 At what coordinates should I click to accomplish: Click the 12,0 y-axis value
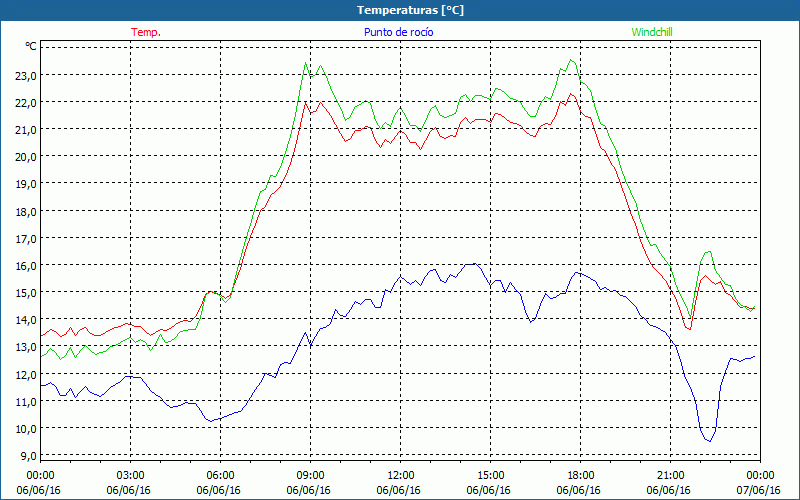pyautogui.click(x=27, y=374)
